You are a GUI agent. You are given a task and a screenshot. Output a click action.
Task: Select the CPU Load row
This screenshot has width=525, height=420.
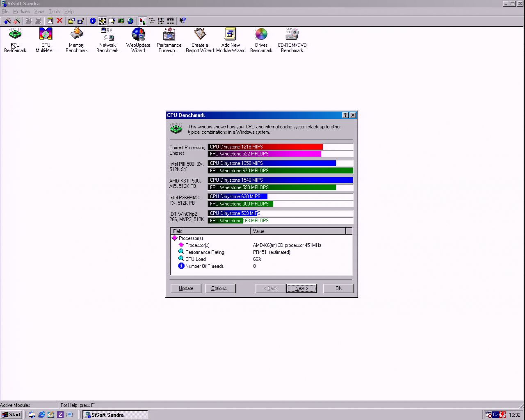261,259
